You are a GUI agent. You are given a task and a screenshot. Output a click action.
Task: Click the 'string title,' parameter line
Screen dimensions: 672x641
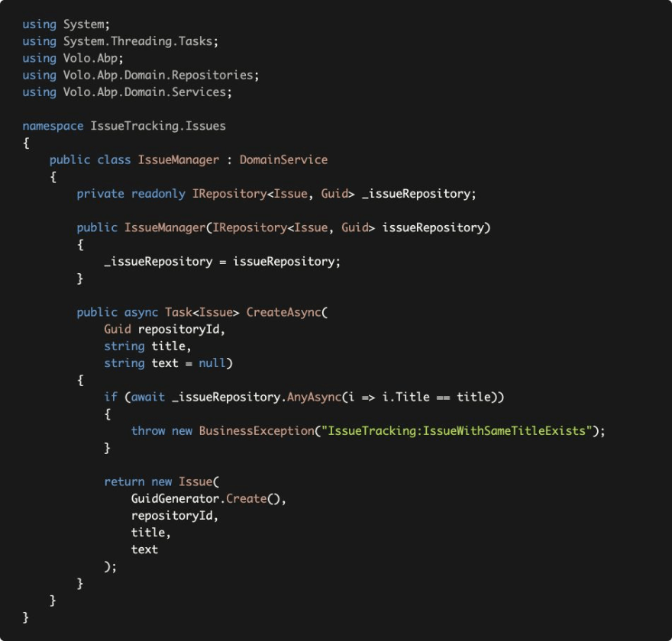(x=147, y=346)
